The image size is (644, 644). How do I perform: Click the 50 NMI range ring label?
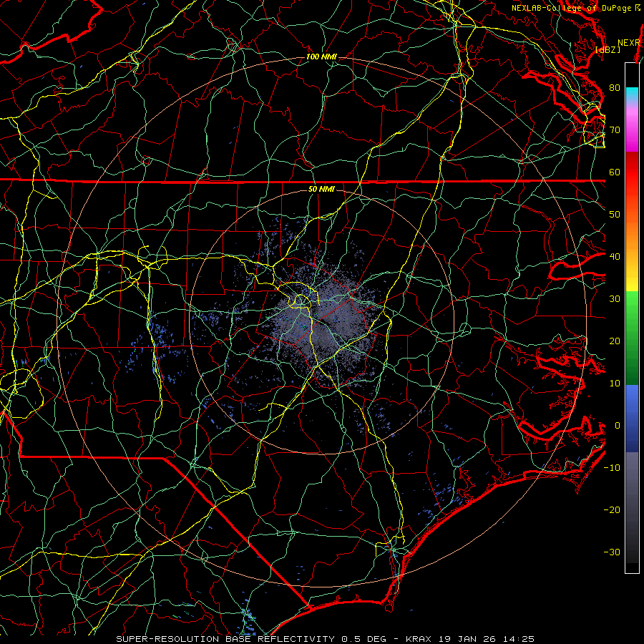tap(321, 189)
